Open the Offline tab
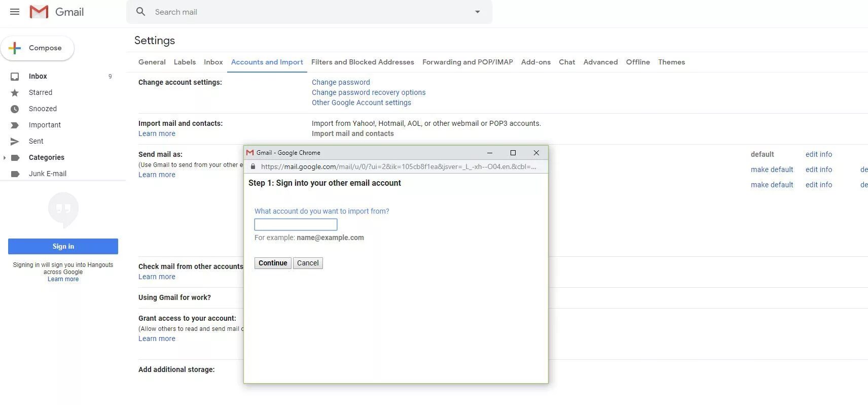This screenshot has width=868, height=405. click(638, 62)
